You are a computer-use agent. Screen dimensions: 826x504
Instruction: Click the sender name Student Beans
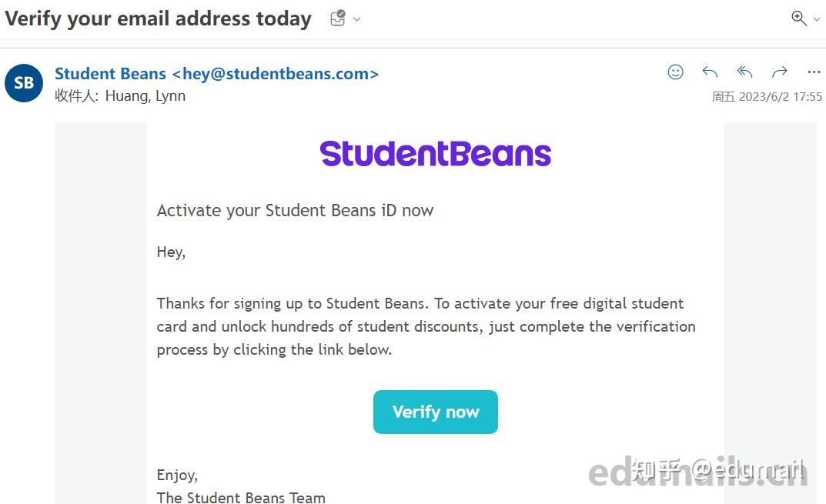pyautogui.click(x=110, y=73)
